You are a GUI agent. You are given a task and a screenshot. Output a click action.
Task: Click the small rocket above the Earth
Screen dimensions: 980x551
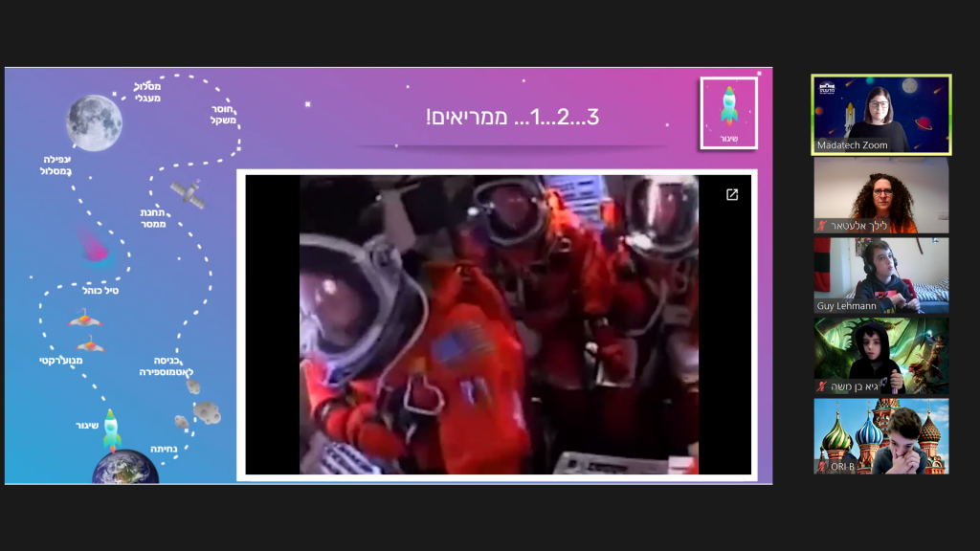tap(112, 430)
